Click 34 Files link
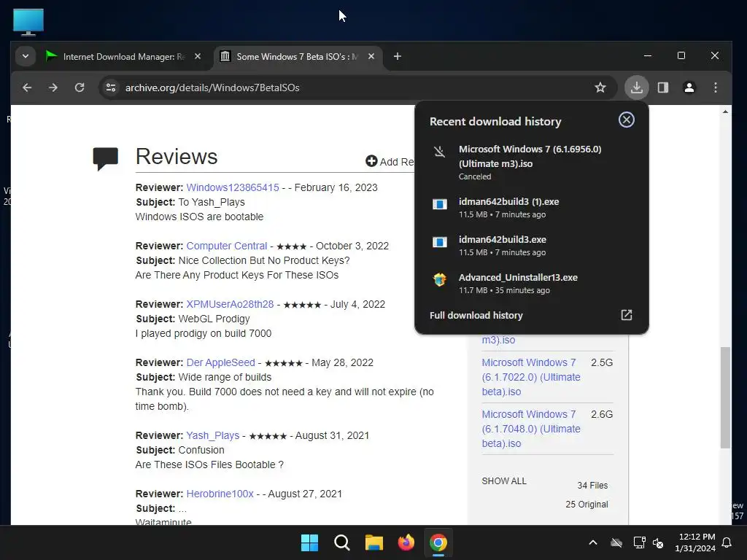The height and width of the screenshot is (560, 747). click(592, 485)
